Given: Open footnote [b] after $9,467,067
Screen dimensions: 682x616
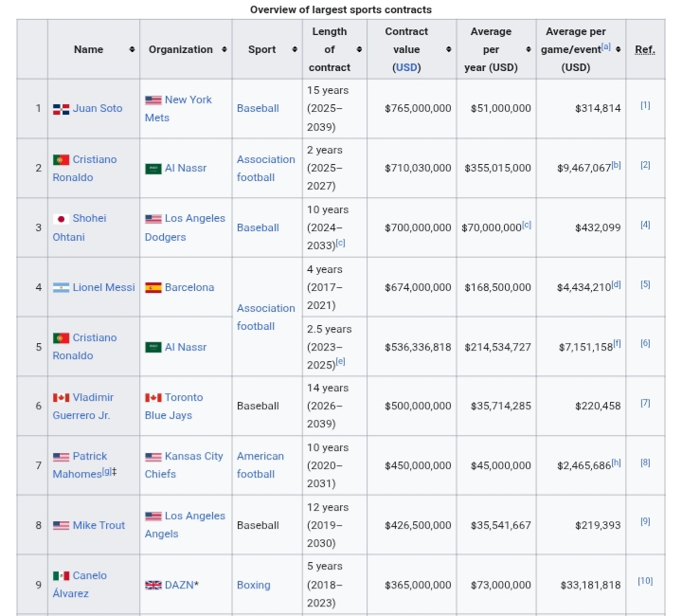Looking at the screenshot, I should (x=616, y=165).
